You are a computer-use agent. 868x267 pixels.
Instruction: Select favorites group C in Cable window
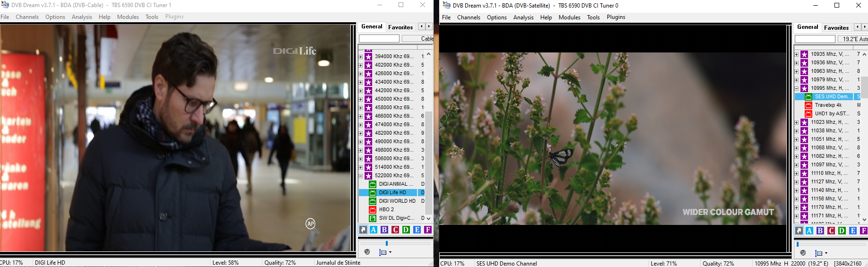point(395,230)
